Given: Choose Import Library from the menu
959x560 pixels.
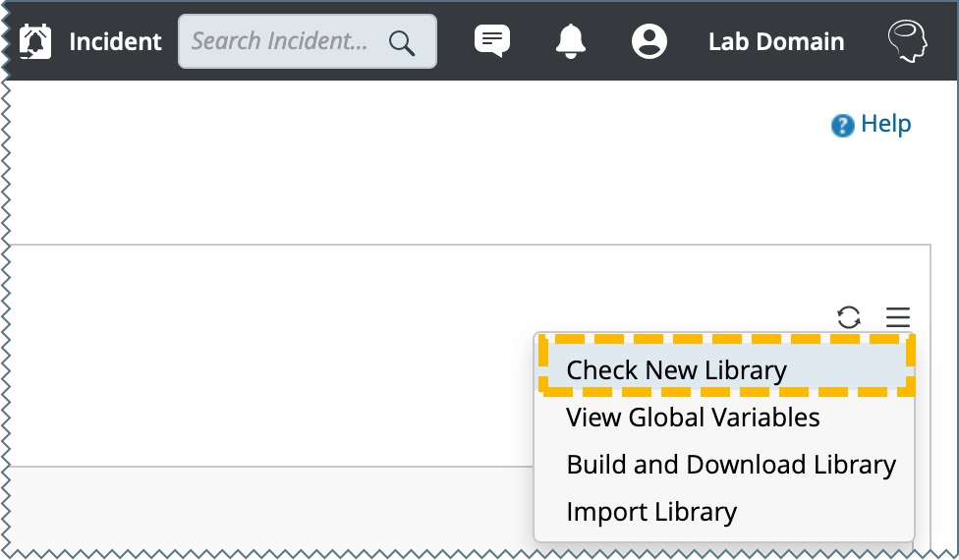Looking at the screenshot, I should 651,512.
